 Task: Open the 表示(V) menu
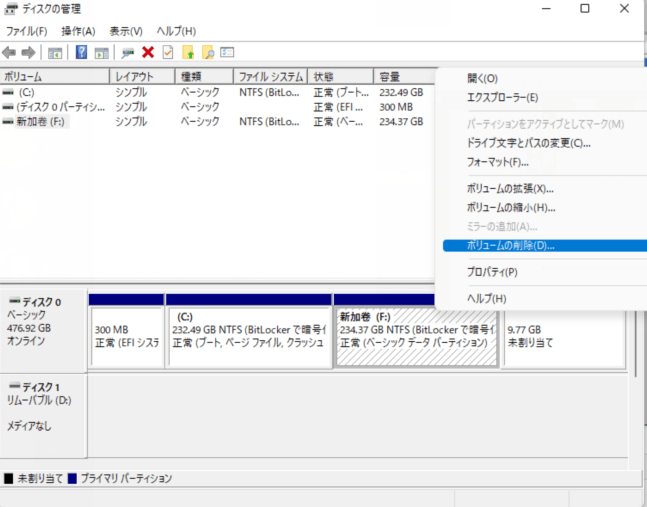[126, 31]
